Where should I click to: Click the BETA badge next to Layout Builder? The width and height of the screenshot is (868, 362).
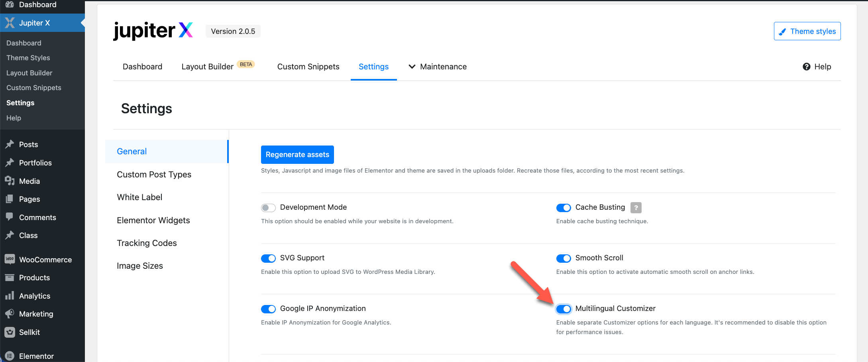point(246,64)
